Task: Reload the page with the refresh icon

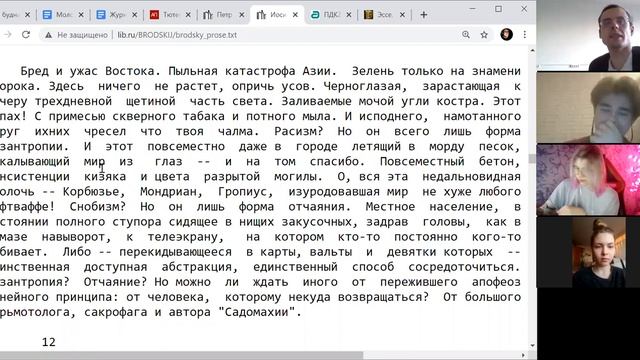Action: (x=26, y=35)
